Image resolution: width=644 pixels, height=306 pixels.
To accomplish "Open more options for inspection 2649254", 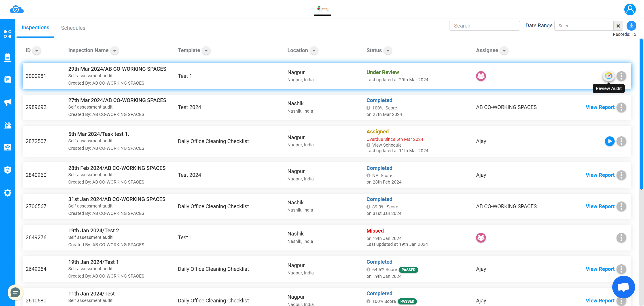I will 621,269.
